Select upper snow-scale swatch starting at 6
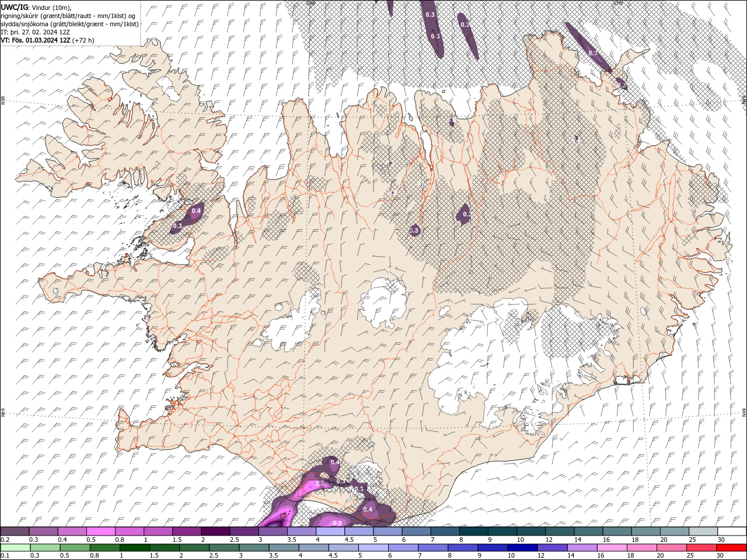Image resolution: width=747 pixels, height=560 pixels. [416, 531]
